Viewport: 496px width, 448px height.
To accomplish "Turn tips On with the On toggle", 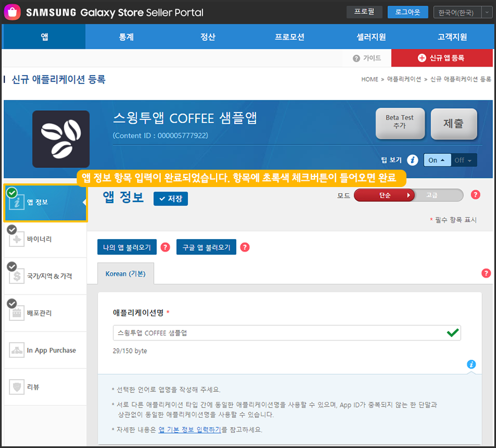I will click(437, 160).
